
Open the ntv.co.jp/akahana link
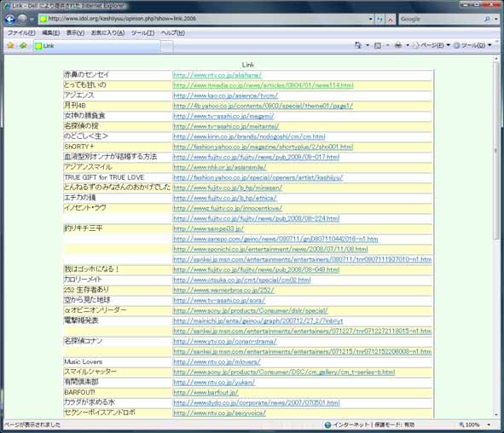coord(217,75)
